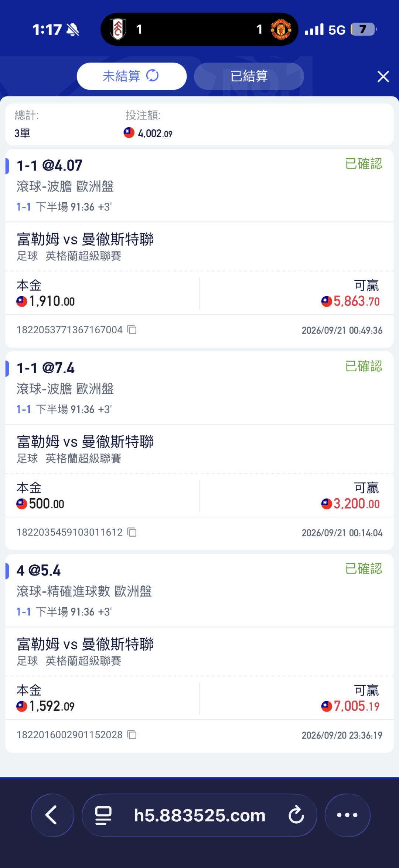Tap Manchester United crest in score pill
399x868 pixels.
[x=281, y=29]
